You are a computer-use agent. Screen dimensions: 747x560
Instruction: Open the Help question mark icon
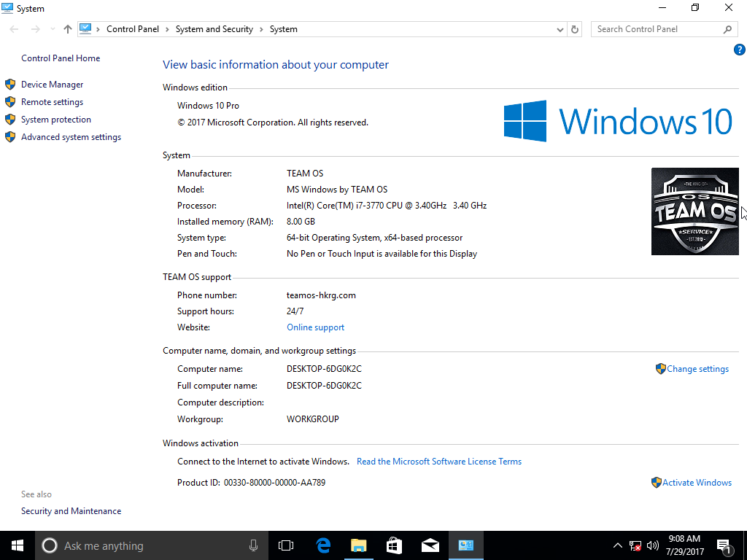click(x=739, y=50)
